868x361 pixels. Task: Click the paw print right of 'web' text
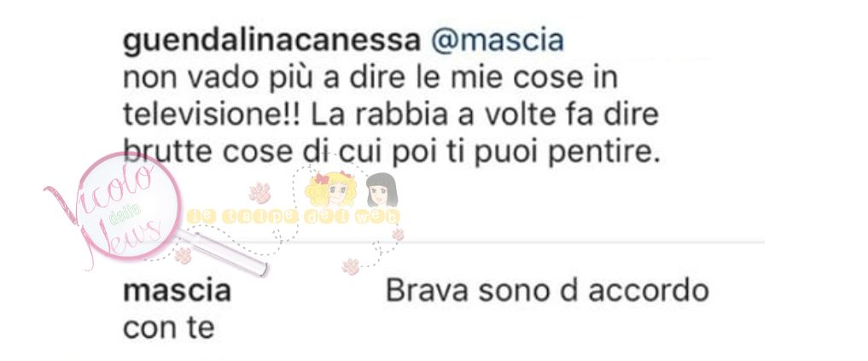pos(398,234)
